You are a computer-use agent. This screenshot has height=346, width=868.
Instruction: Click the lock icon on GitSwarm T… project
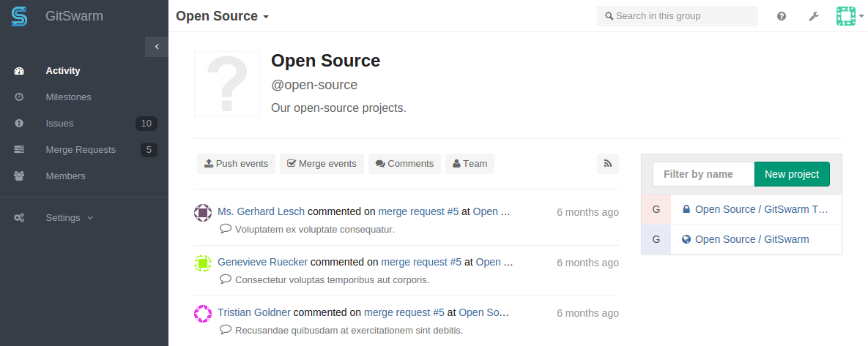point(686,209)
